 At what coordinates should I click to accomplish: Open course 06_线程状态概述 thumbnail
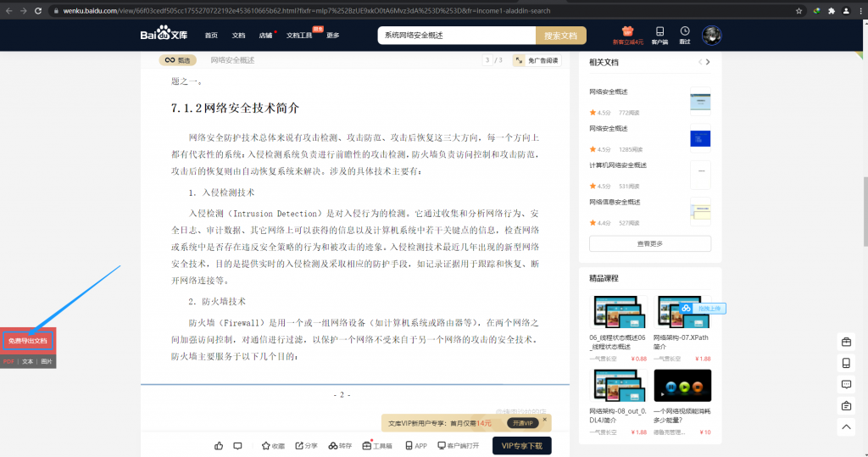coord(618,312)
